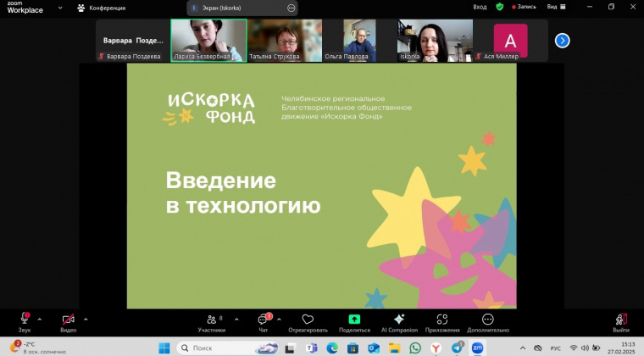Image resolution: width=644 pixels, height=356 pixels.
Task: Select Ольга Павлова video tile
Action: coord(360,41)
